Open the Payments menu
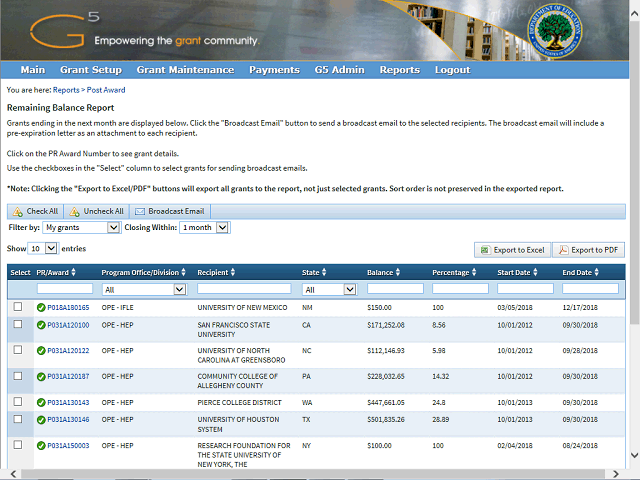 click(274, 70)
